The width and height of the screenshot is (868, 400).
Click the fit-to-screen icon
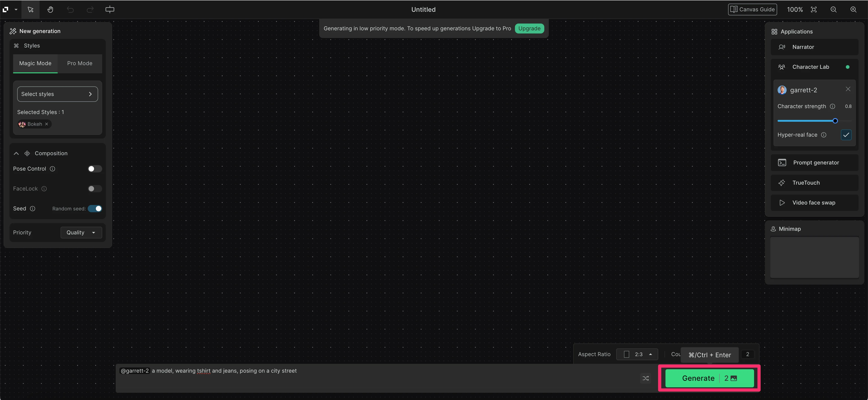tap(814, 10)
